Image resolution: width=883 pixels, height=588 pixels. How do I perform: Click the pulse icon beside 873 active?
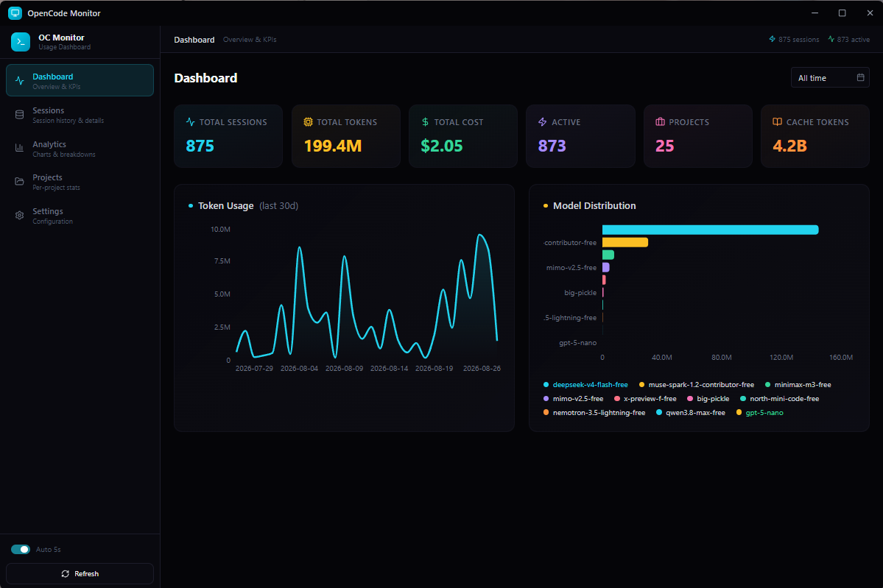point(831,40)
